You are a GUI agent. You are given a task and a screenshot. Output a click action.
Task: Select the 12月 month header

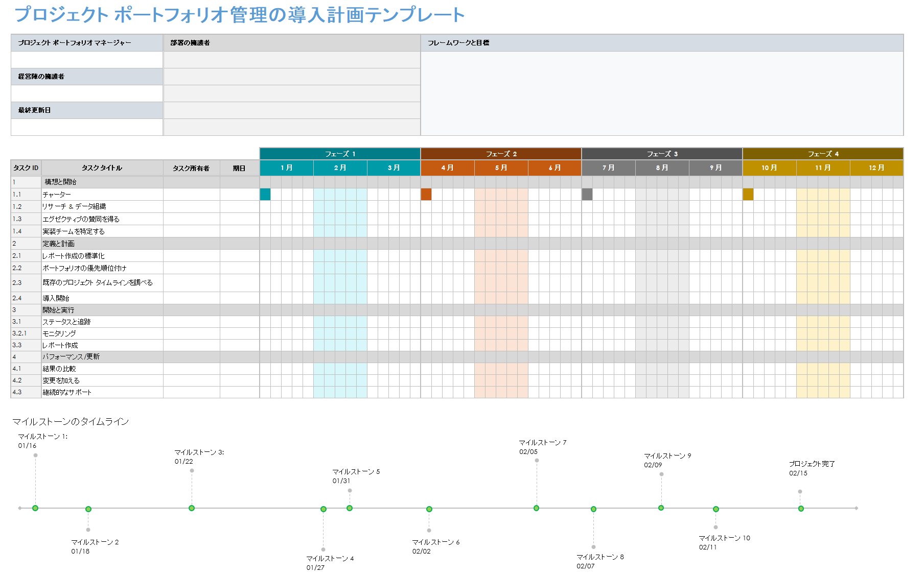pos(877,167)
